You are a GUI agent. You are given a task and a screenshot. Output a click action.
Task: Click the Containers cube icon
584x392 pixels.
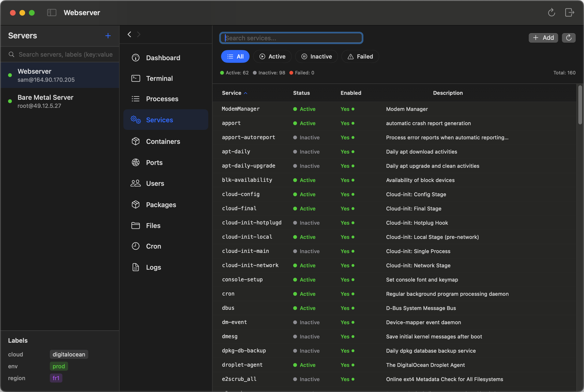[136, 141]
